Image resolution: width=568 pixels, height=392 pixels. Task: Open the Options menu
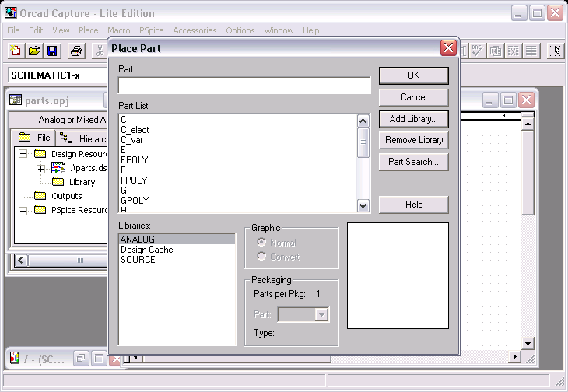[240, 30]
